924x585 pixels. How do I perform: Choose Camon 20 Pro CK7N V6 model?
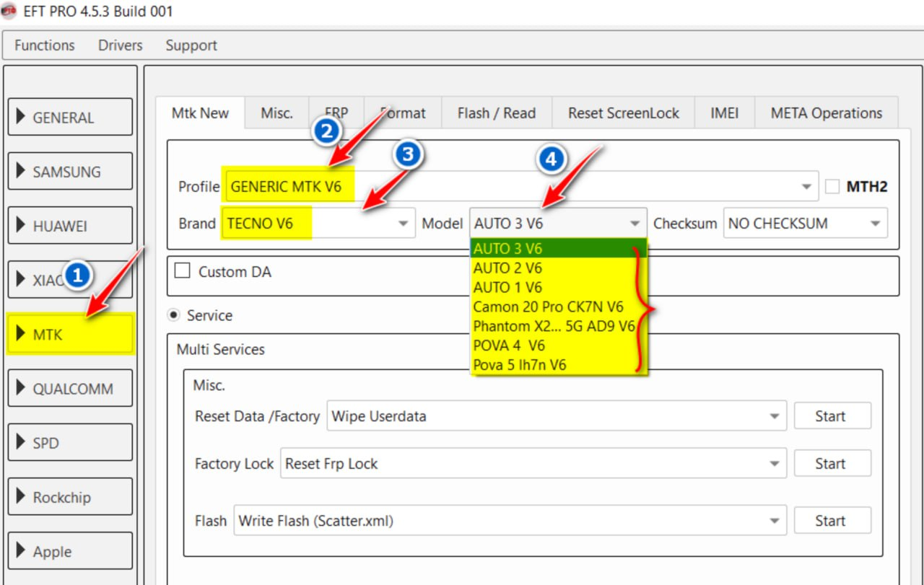coord(559,307)
